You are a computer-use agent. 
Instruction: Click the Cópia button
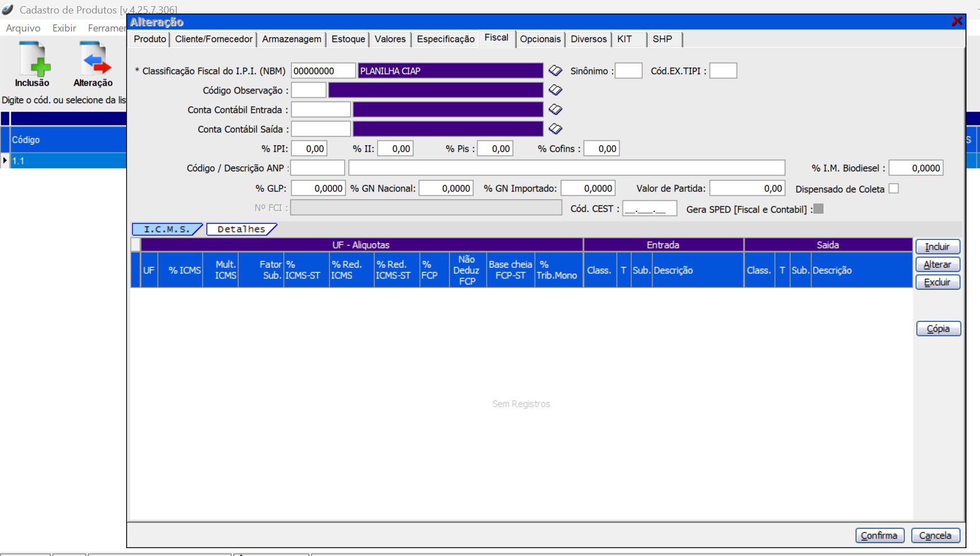[938, 329]
